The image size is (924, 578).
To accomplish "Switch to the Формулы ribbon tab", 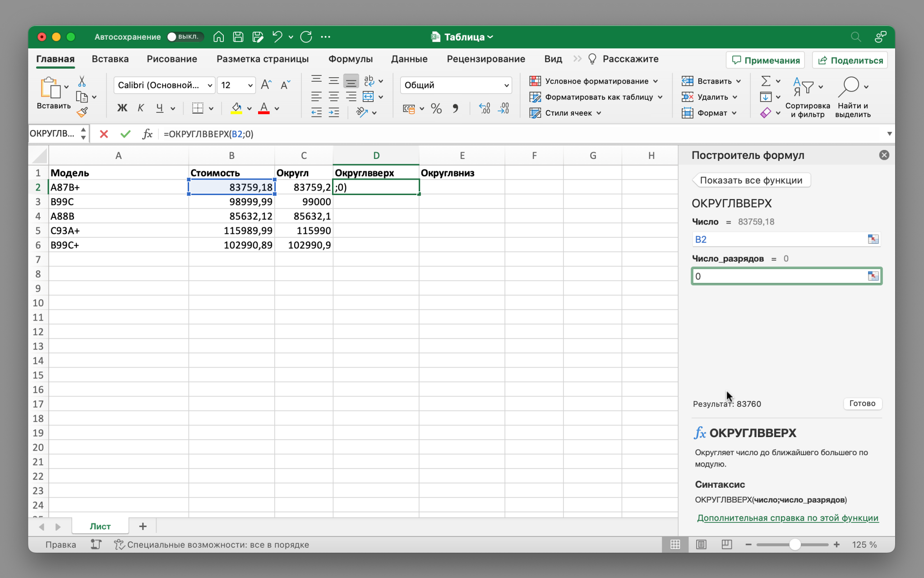I will 350,59.
